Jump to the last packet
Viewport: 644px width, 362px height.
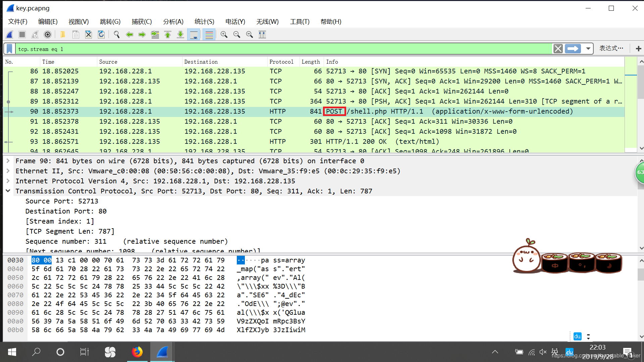click(180, 35)
